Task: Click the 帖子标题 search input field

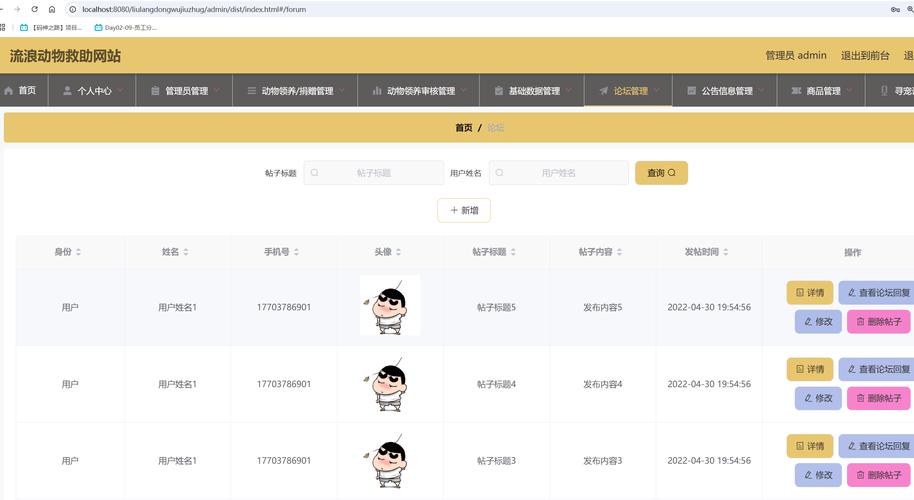Action: 374,173
